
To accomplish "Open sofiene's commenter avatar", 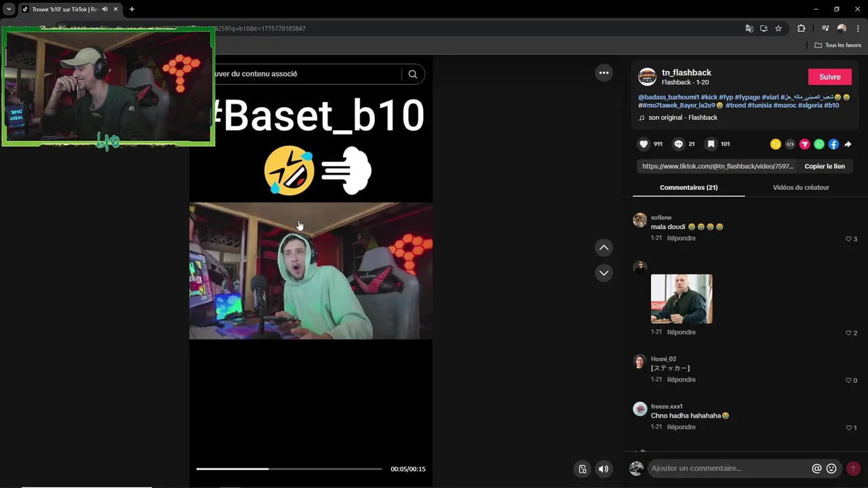I will pos(639,220).
